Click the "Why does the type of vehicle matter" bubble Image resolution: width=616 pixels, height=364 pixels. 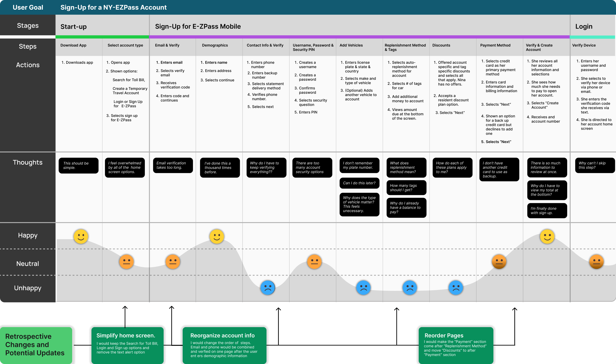359,205
